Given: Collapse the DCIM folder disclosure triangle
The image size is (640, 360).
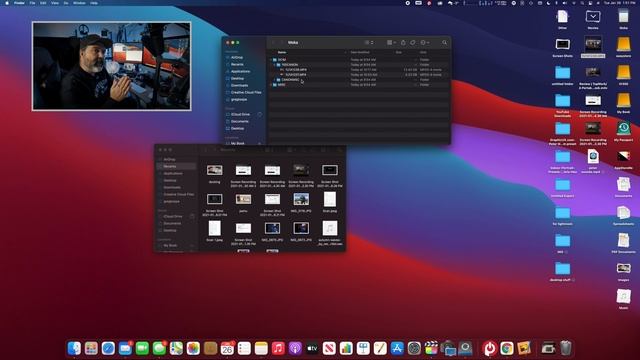Looking at the screenshot, I should pyautogui.click(x=271, y=60).
